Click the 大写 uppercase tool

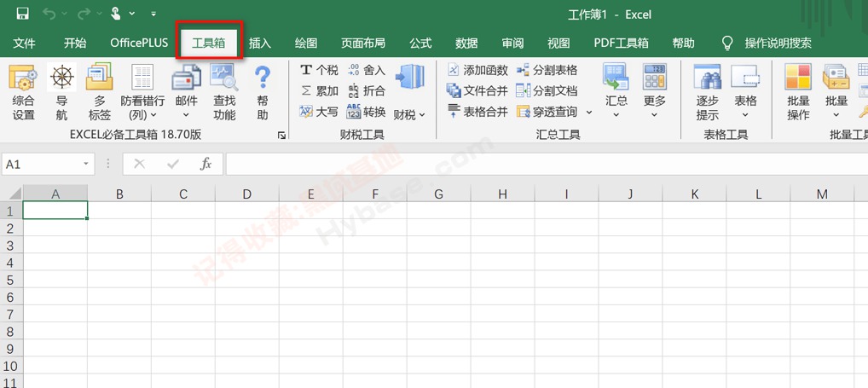(319, 112)
